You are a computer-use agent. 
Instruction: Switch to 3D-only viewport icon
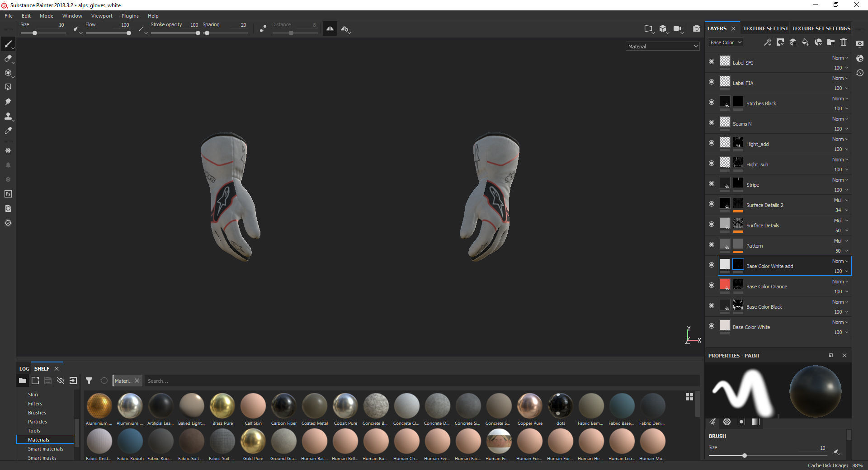663,29
